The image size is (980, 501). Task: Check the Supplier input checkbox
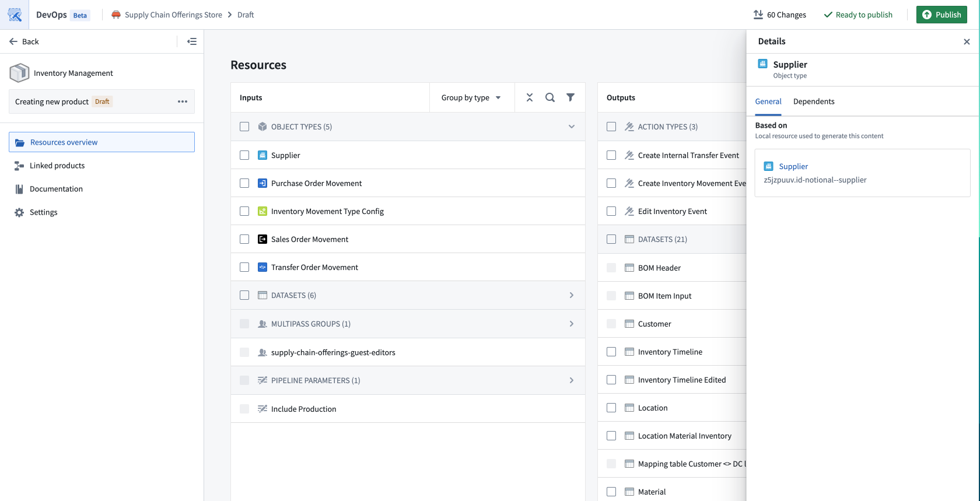click(x=244, y=155)
